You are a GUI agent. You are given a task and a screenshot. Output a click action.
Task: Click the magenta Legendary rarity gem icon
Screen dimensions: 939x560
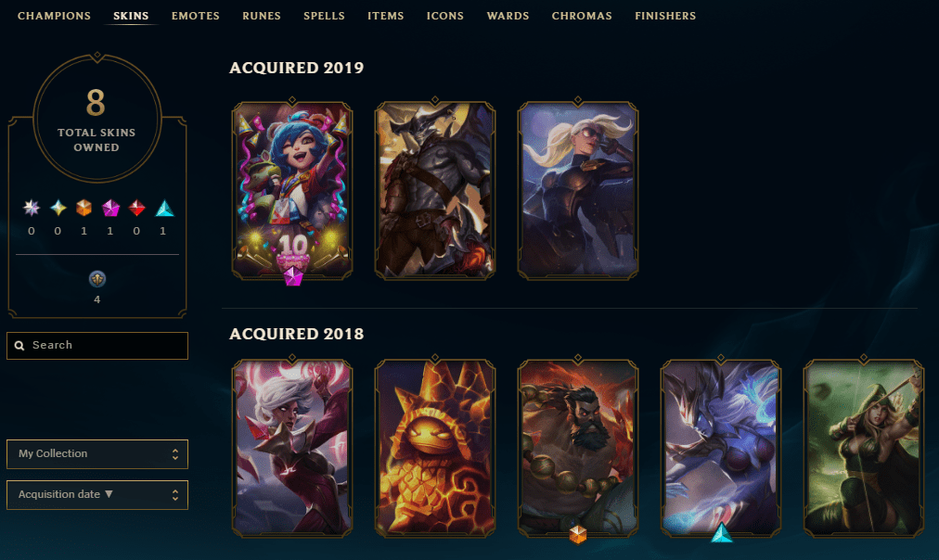coord(110,209)
